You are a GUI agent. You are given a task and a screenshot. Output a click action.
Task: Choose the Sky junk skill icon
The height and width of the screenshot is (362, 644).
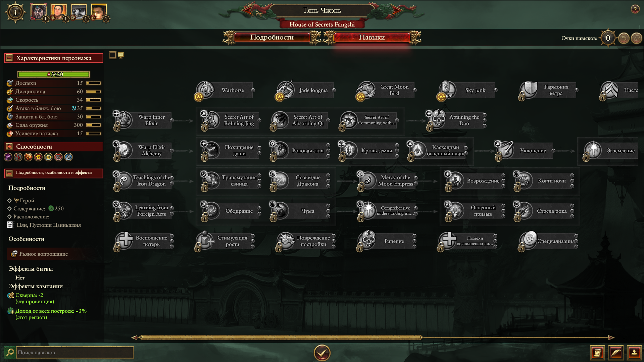(x=448, y=90)
